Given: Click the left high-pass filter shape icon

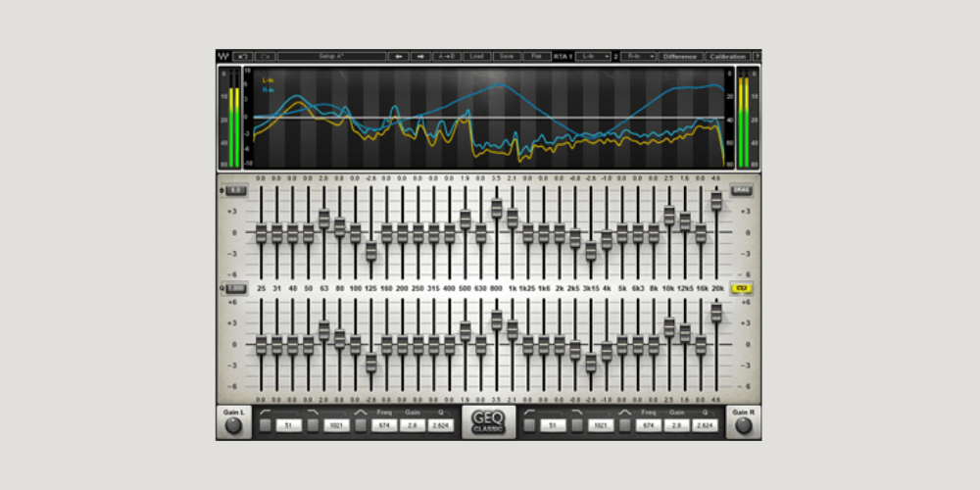Looking at the screenshot, I should click(x=266, y=413).
